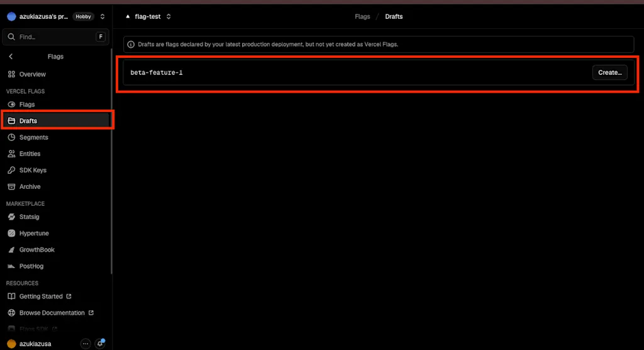This screenshot has width=644, height=350.
Task: Click the Vercel triangle logo
Action: pyautogui.click(x=128, y=16)
